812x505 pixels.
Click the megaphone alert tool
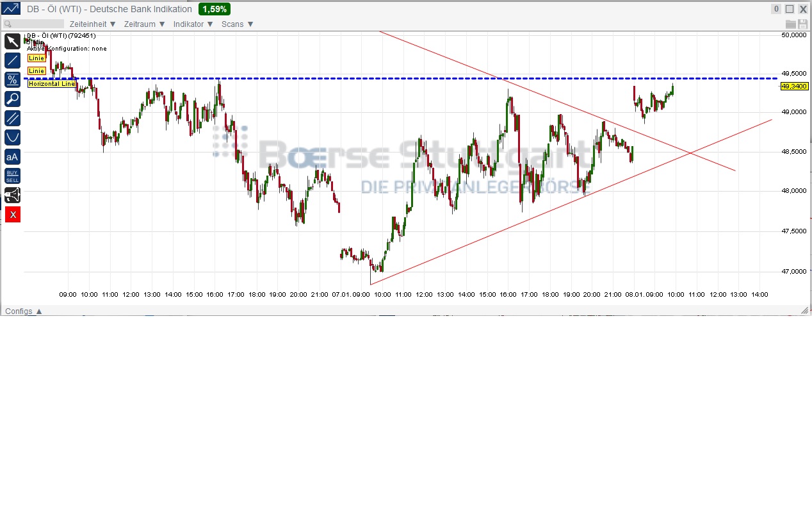[x=12, y=195]
